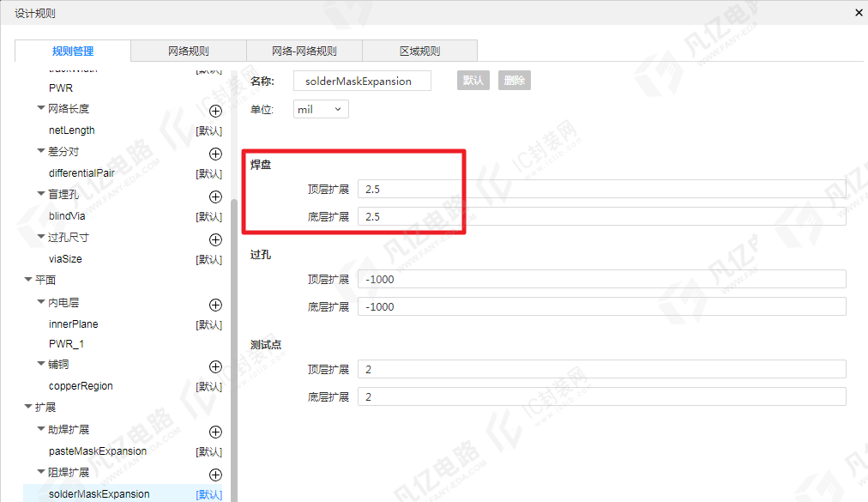
Task: Select the pasteMaskExpansion rule
Action: click(x=98, y=451)
